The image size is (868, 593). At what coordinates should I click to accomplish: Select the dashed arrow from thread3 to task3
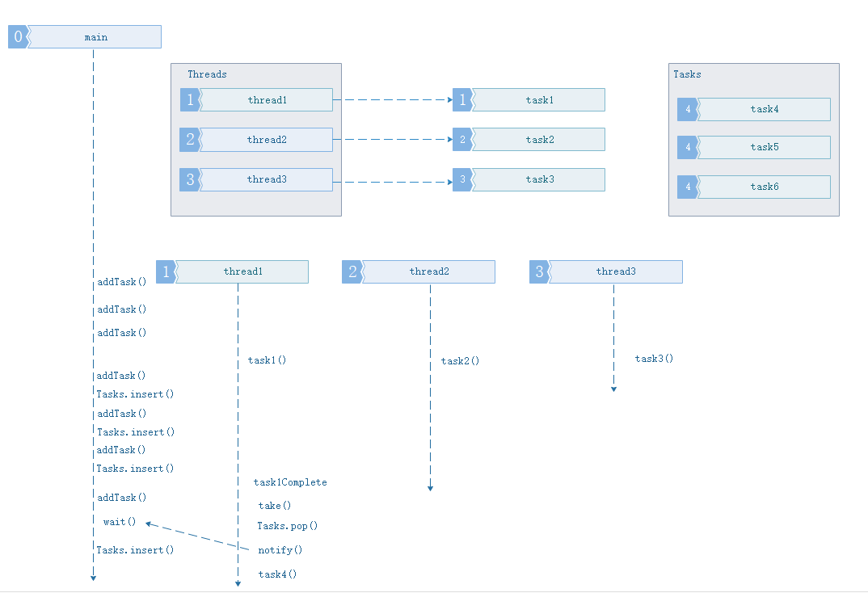[393, 182]
